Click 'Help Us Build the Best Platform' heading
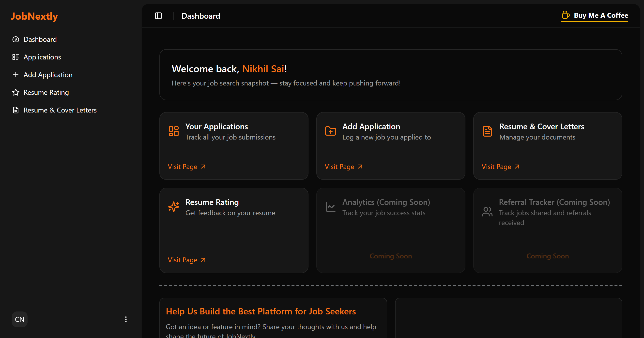The height and width of the screenshot is (338, 644). pos(261,311)
